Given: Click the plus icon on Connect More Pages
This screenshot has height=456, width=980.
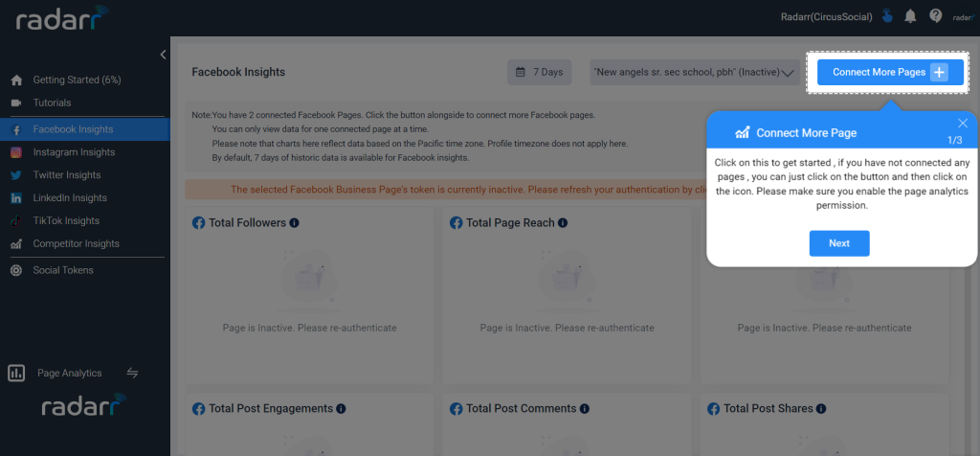Looking at the screenshot, I should [939, 73].
